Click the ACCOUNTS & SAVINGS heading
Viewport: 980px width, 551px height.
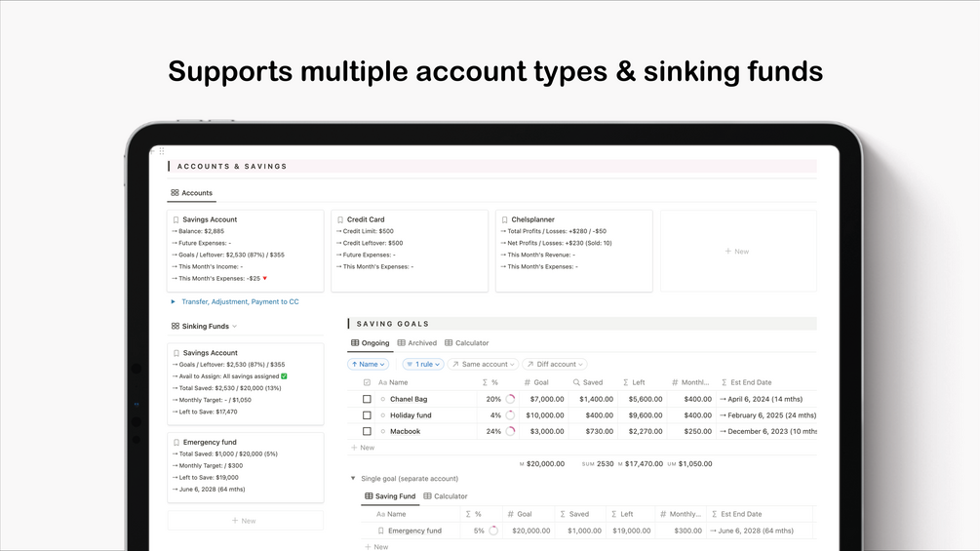pyautogui.click(x=232, y=166)
